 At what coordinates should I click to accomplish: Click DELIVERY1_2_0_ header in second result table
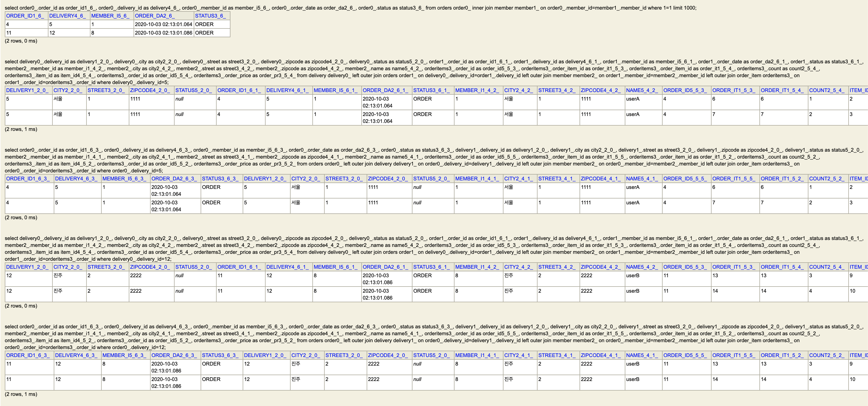pos(27,90)
